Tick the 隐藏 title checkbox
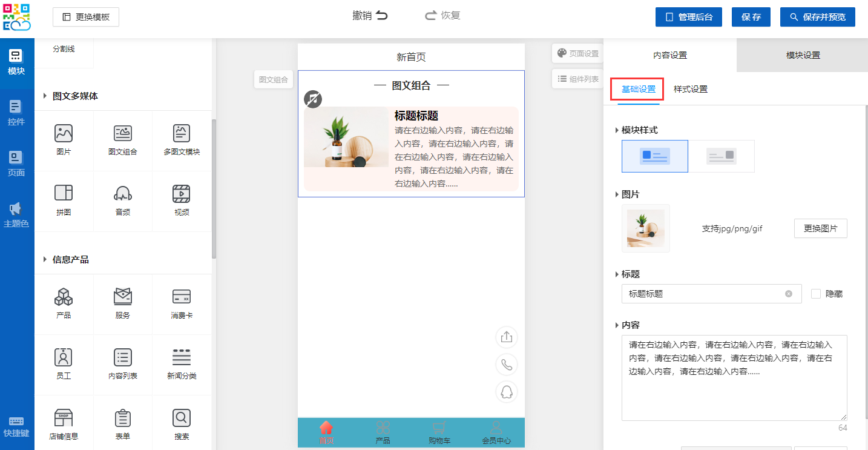868x450 pixels. 816,294
